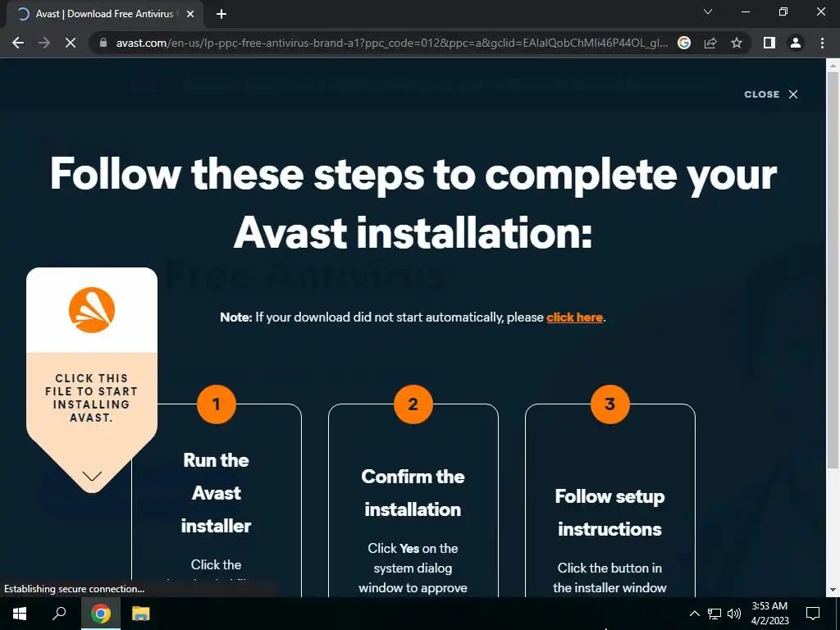Click the down chevron under file hint

click(92, 476)
